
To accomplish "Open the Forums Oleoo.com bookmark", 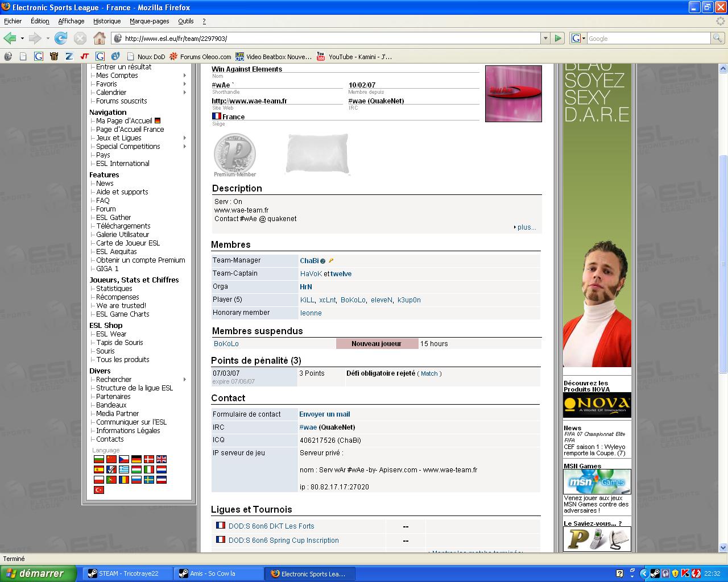I will tap(200, 56).
